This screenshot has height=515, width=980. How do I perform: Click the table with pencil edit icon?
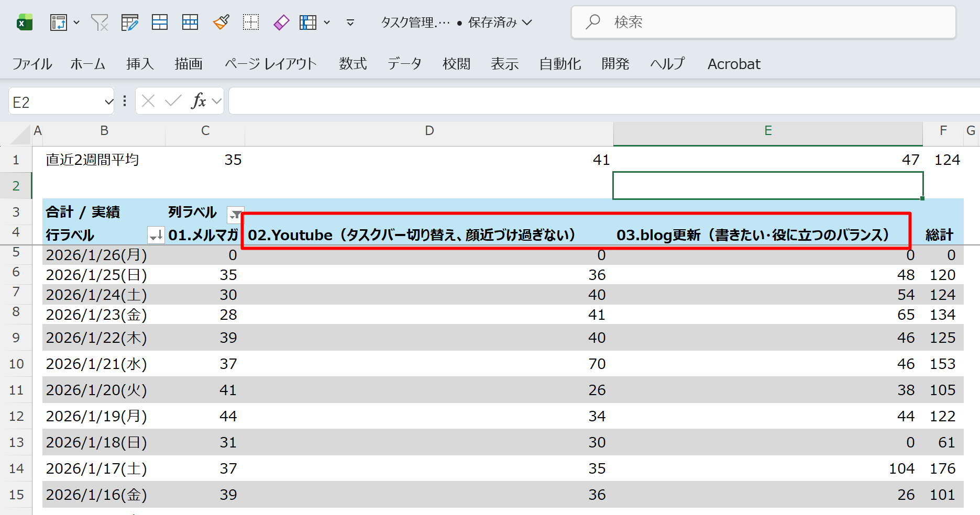click(129, 23)
